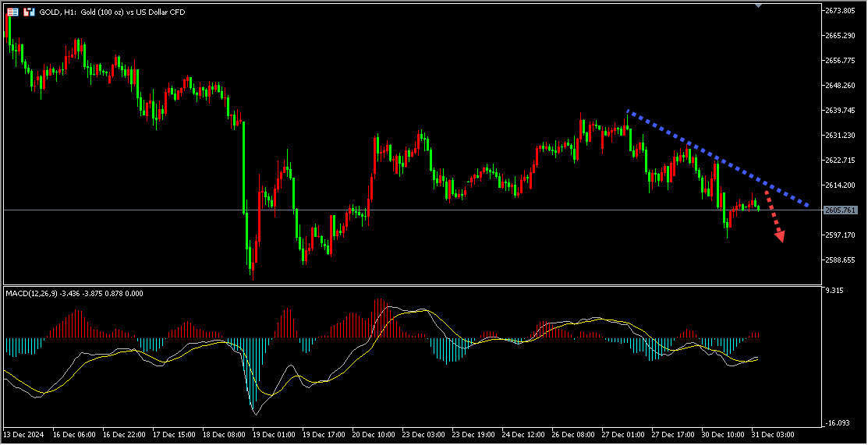Click the GOLD, H1 chart title text
Viewport: 868px width, 445px height.
(x=112, y=12)
